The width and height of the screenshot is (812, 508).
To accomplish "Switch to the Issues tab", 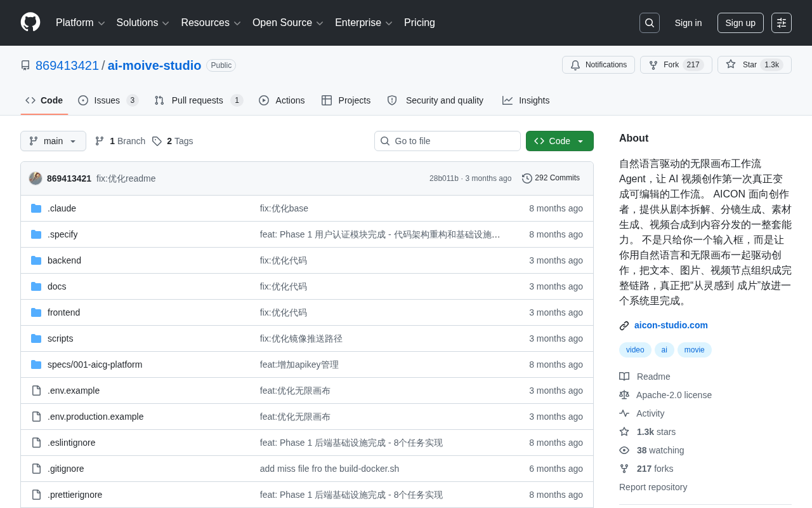I will tap(108, 100).
